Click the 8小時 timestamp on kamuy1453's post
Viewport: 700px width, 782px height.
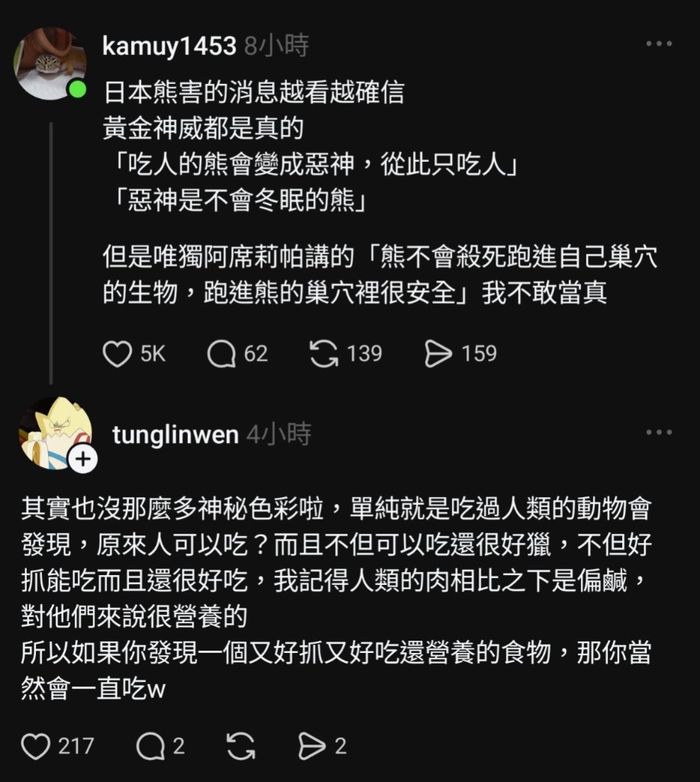pyautogui.click(x=276, y=46)
